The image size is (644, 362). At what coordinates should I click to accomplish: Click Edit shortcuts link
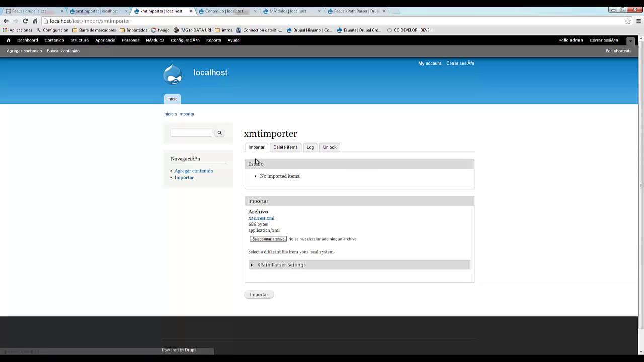tap(618, 51)
